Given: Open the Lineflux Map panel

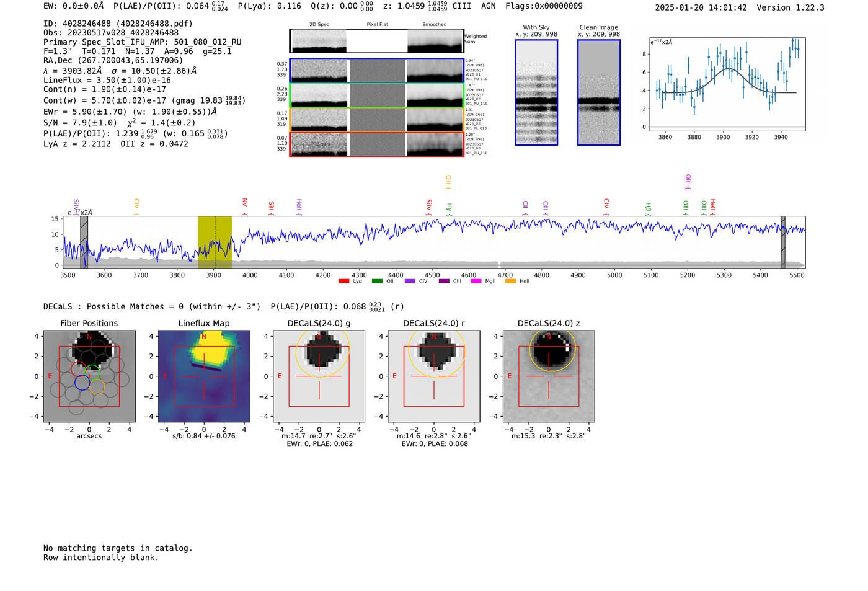Looking at the screenshot, I should [204, 376].
